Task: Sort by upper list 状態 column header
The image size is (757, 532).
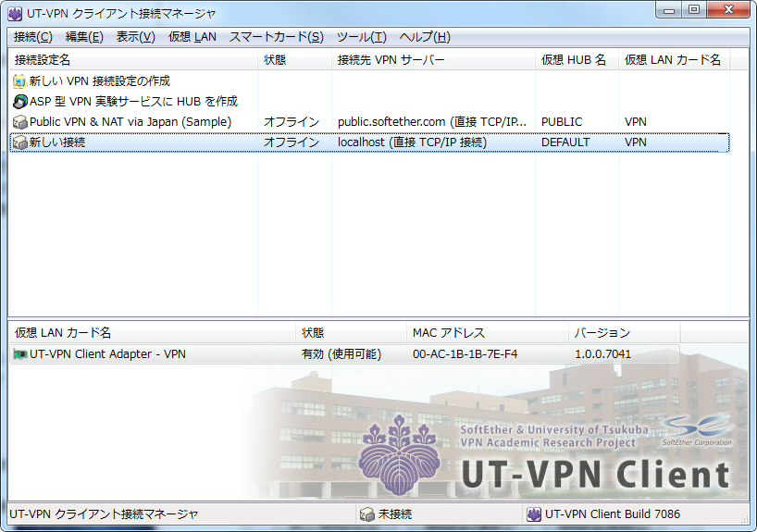Action: coord(294,60)
